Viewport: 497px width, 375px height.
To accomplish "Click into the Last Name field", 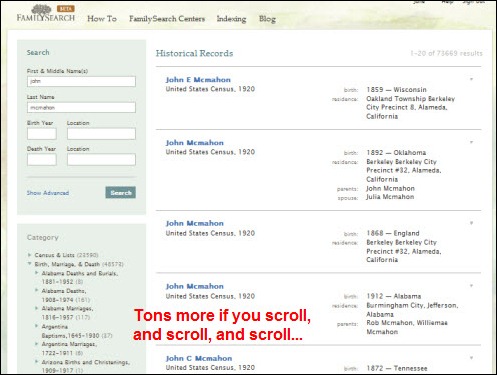I will [x=81, y=107].
